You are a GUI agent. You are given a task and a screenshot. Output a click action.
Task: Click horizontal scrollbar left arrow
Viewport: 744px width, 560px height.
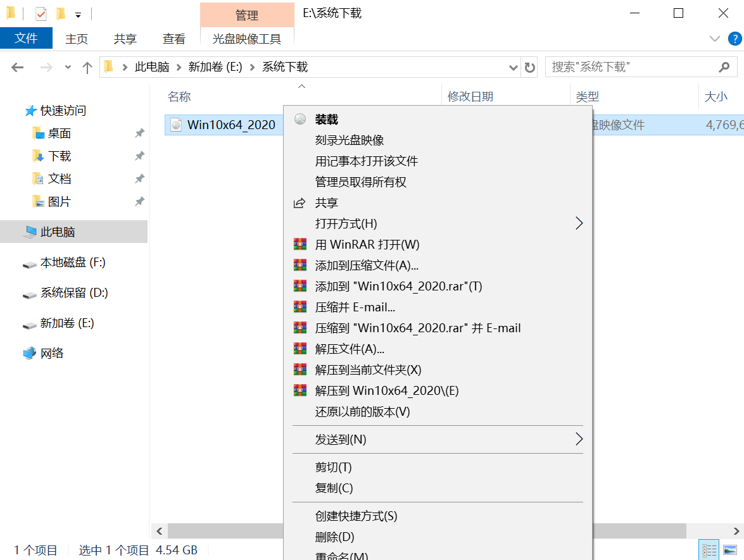tap(160, 531)
